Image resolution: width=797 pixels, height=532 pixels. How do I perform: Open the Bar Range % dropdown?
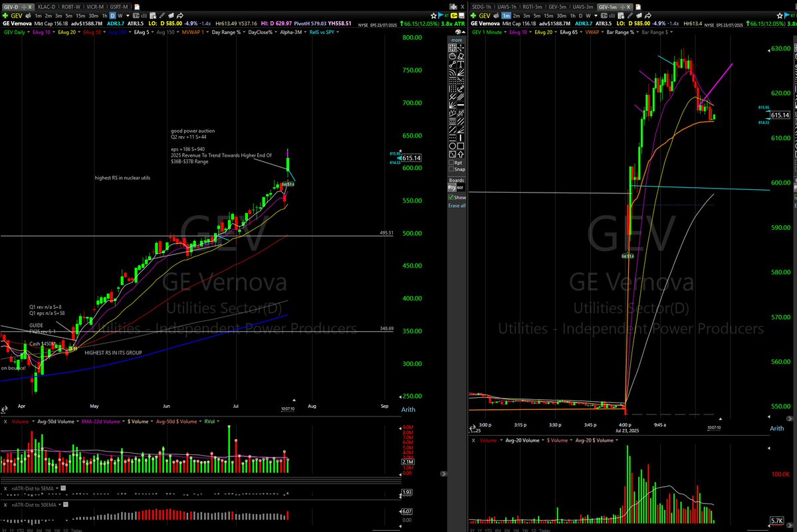coord(637,32)
